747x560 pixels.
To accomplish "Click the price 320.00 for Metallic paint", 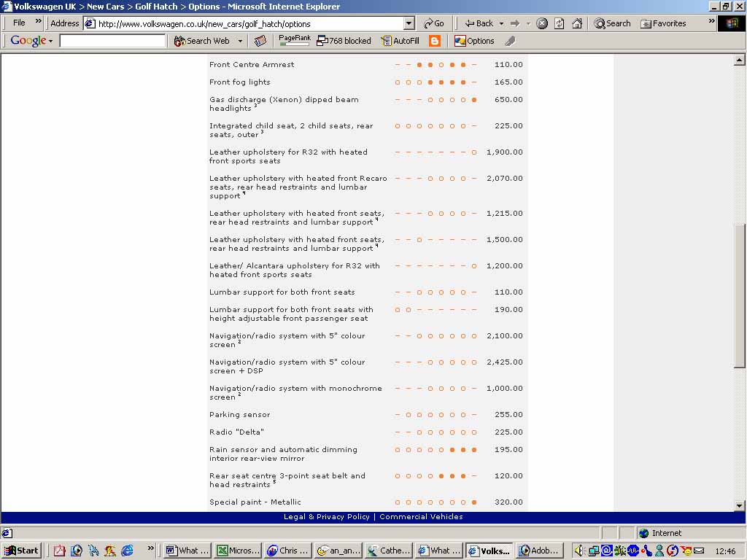I will [508, 502].
